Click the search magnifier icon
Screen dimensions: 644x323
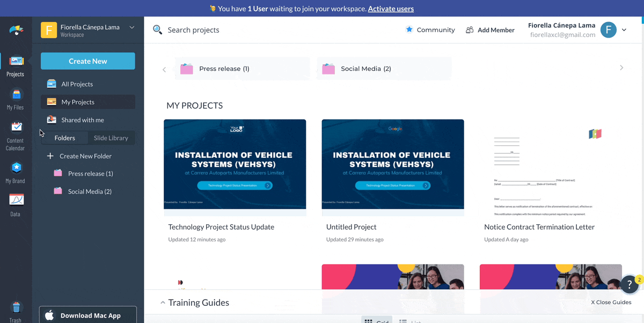click(x=157, y=30)
